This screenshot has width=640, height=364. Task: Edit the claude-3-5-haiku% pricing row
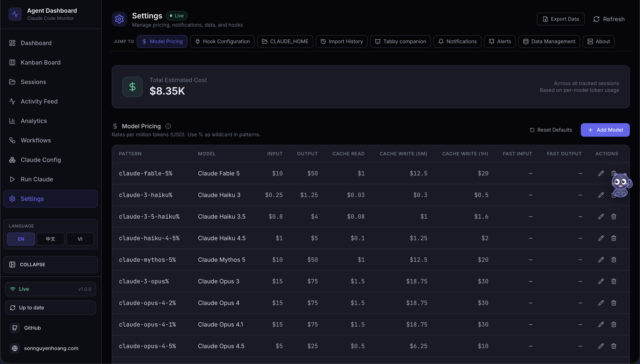(x=601, y=216)
